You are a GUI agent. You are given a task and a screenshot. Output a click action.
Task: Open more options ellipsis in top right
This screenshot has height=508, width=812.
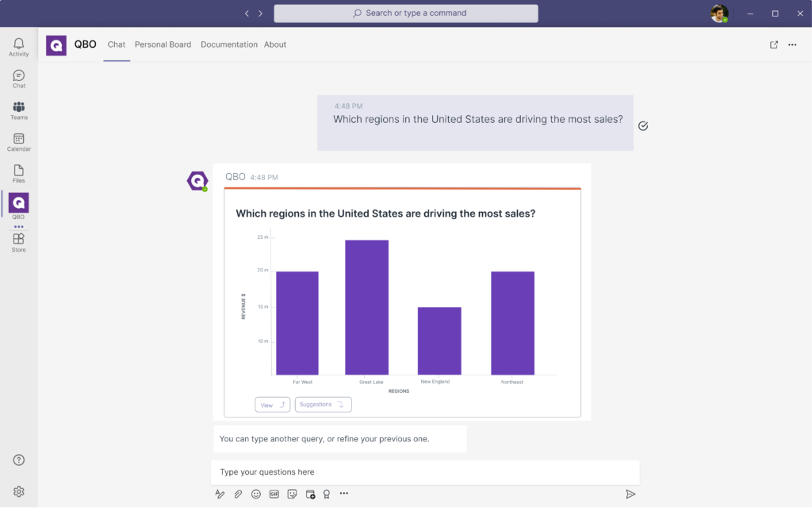point(792,44)
